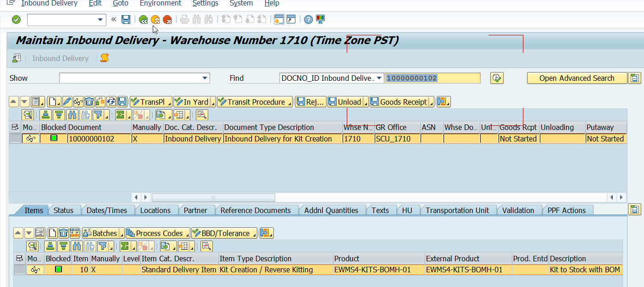Click the delete trash icon in the header toolbar

point(89,102)
